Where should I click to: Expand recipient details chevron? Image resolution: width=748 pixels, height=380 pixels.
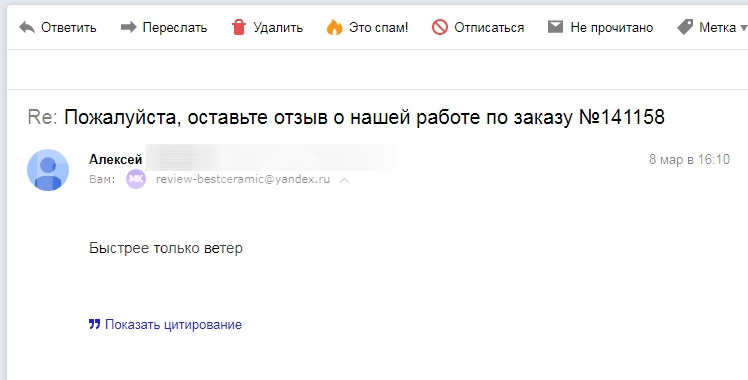[344, 180]
